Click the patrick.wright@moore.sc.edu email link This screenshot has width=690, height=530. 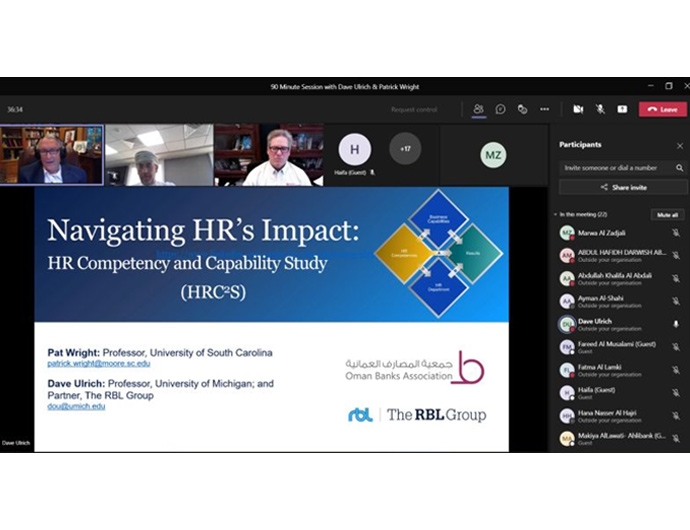[x=99, y=364]
